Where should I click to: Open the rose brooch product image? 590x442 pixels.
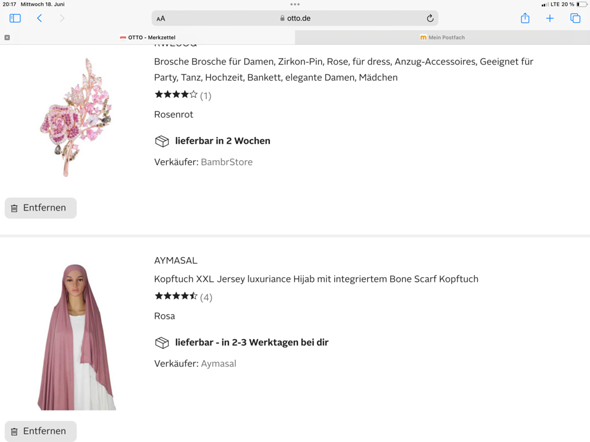[x=76, y=117]
